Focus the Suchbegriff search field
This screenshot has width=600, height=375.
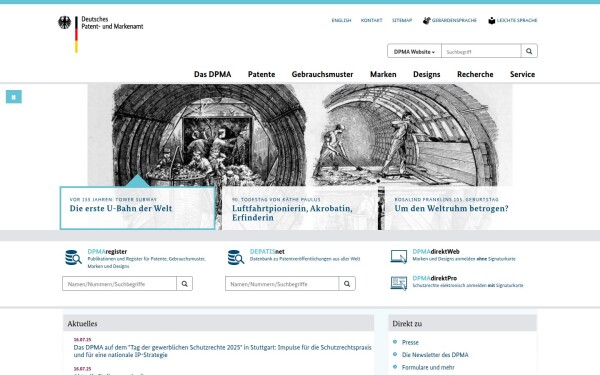(x=481, y=51)
